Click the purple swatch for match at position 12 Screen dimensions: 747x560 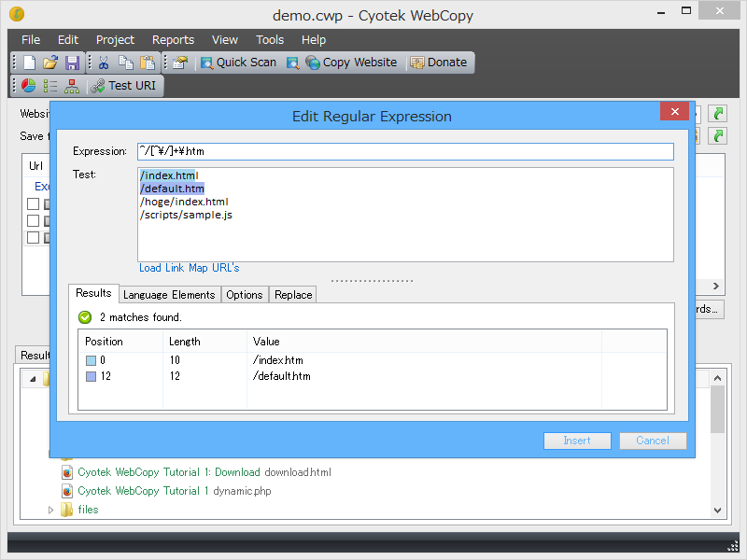click(x=91, y=377)
